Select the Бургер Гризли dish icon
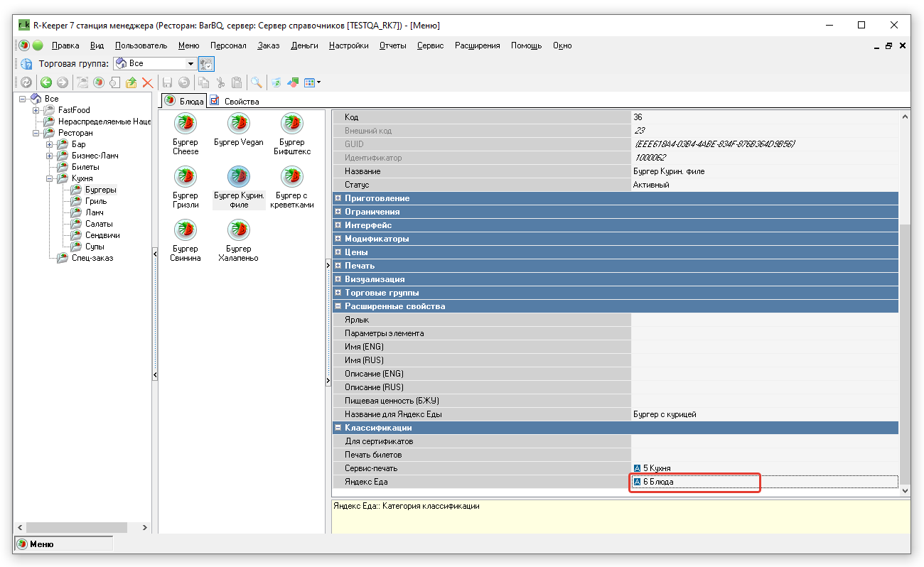Screen dimensions: 924x567 tap(186, 177)
